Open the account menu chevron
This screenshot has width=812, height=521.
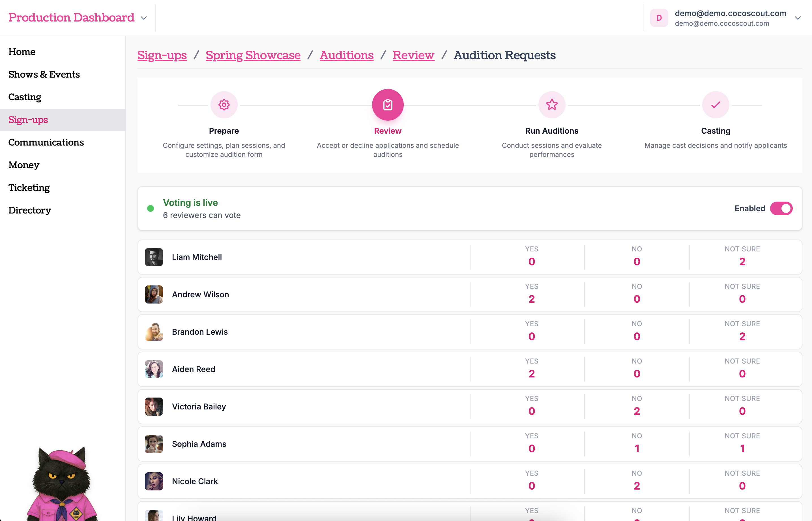click(798, 18)
